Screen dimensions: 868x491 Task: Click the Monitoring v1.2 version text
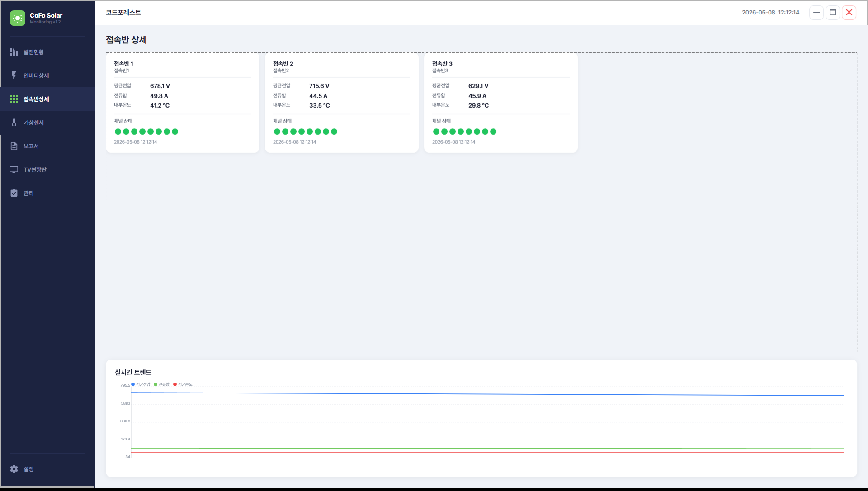[x=45, y=22]
